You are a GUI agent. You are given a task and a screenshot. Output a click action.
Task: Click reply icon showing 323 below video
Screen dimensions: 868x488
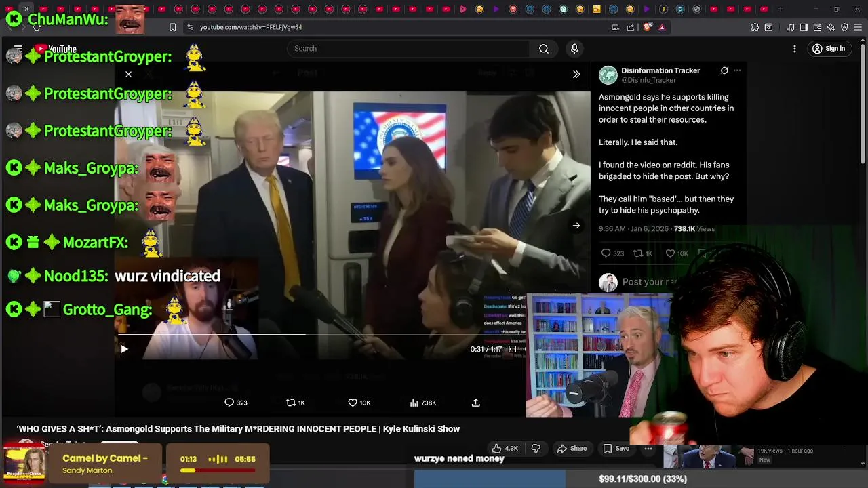click(236, 403)
